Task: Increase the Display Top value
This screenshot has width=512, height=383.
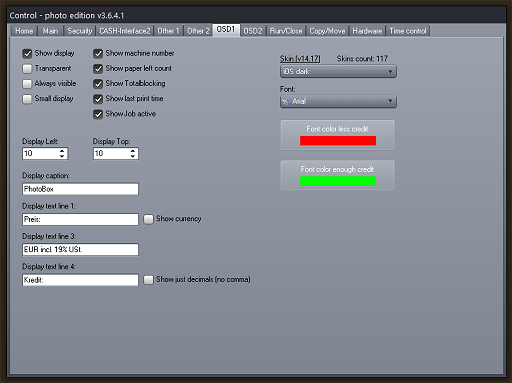Action: pos(133,151)
